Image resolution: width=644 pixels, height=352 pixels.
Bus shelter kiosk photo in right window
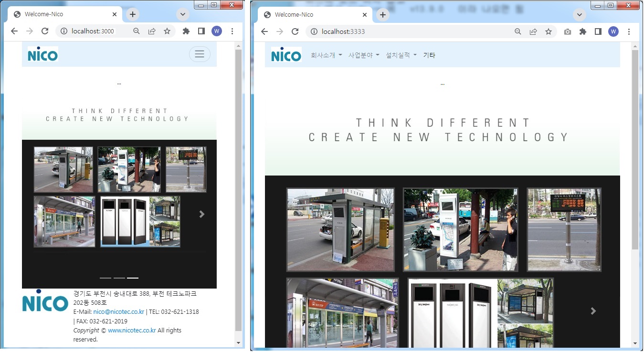(341, 230)
